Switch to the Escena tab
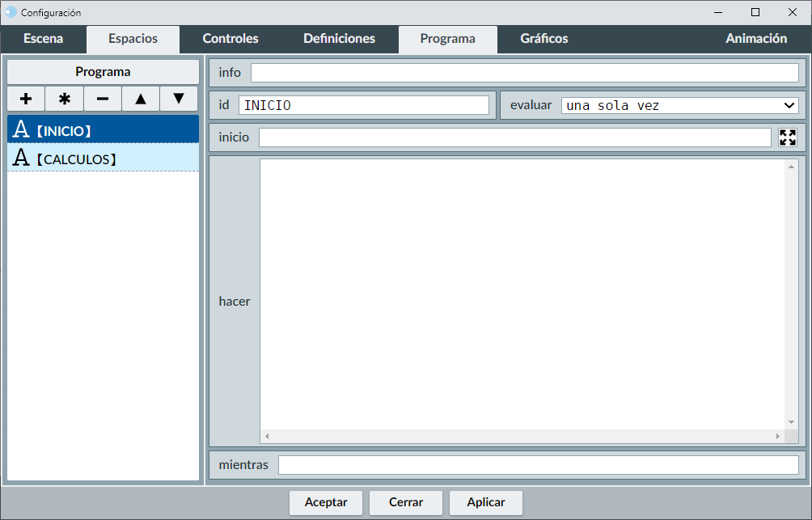The image size is (812, 520). tap(43, 39)
